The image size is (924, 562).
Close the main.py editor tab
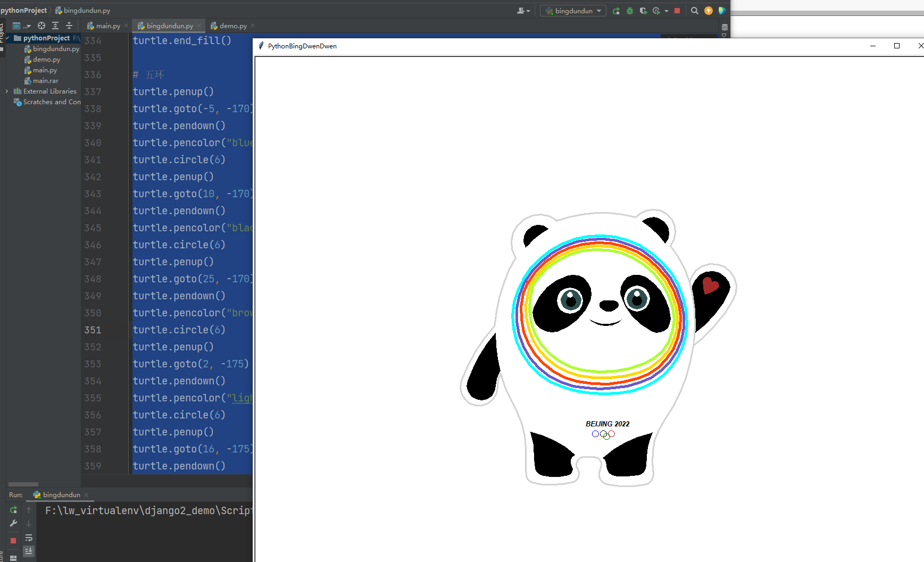pyautogui.click(x=126, y=26)
